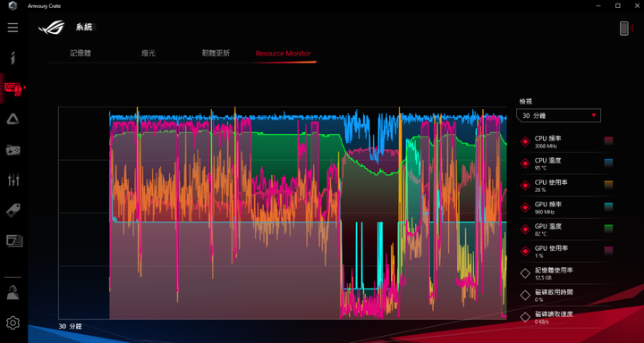The width and height of the screenshot is (644, 343).
Task: Click the CPU 頻率 red color swatch
Action: point(609,141)
